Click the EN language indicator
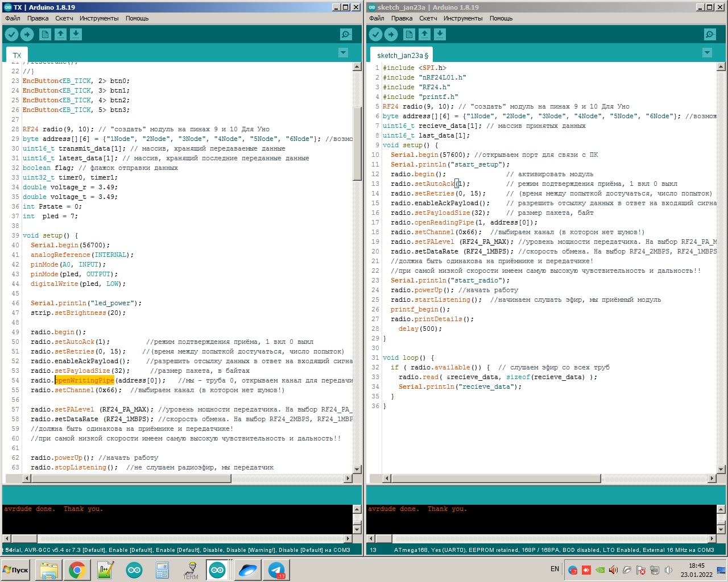 click(x=555, y=569)
